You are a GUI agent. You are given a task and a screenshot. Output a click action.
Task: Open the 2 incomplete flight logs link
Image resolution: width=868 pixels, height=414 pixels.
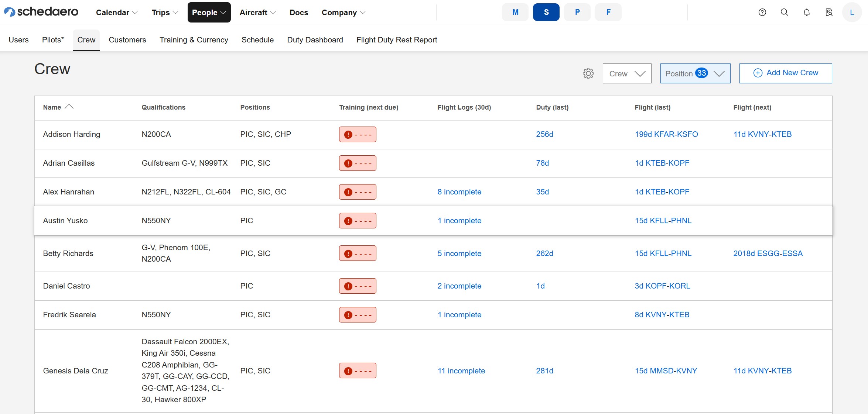click(459, 286)
